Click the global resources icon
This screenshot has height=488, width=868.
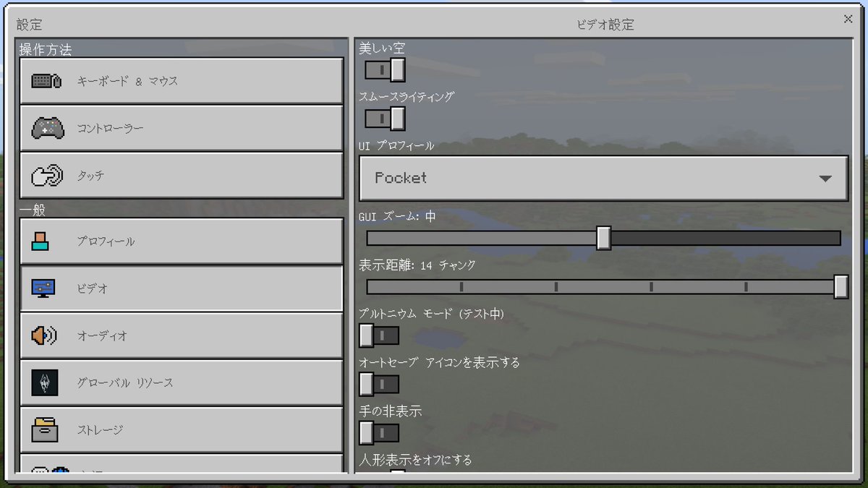click(x=44, y=382)
